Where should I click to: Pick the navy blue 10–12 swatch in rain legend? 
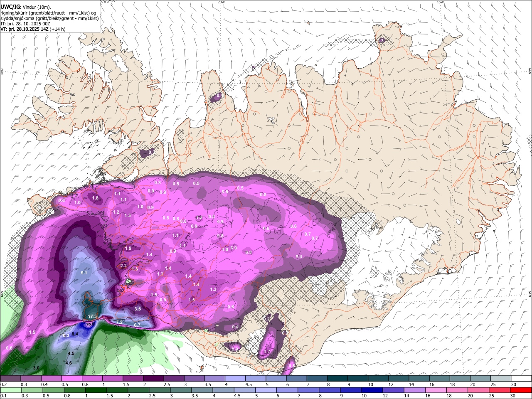click(x=372, y=390)
